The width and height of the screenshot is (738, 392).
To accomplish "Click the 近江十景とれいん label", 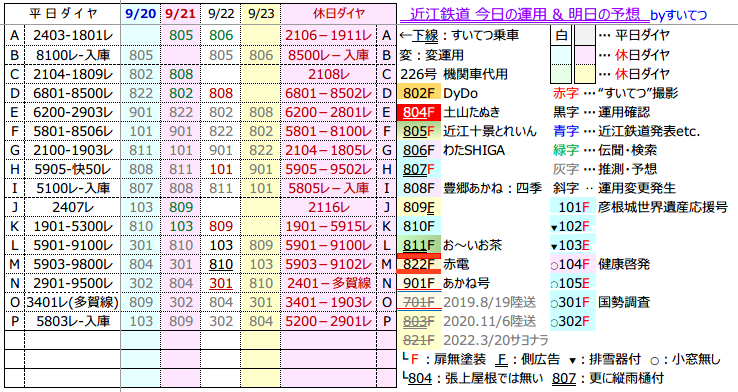I will point(490,131).
